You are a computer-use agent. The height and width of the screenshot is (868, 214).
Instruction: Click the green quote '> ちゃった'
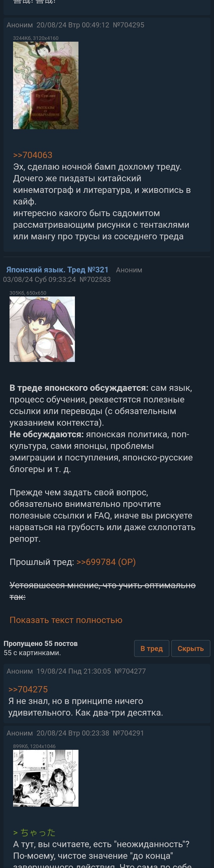[34, 833]
